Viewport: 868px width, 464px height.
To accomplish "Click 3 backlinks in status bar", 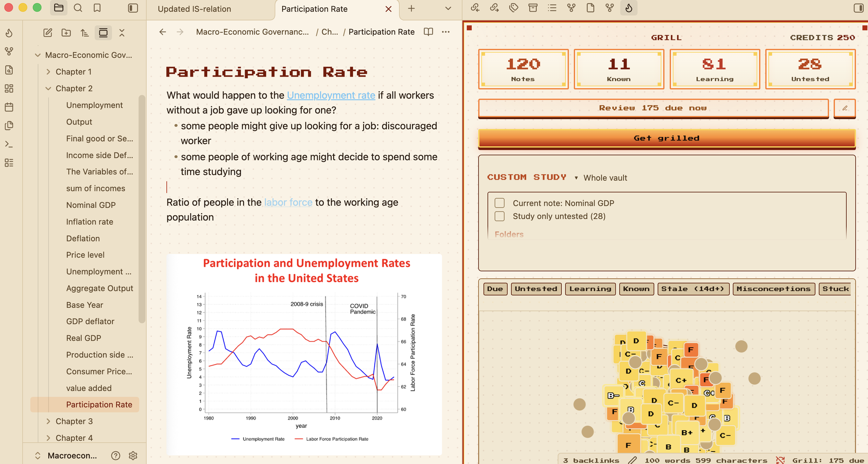I will (x=591, y=460).
